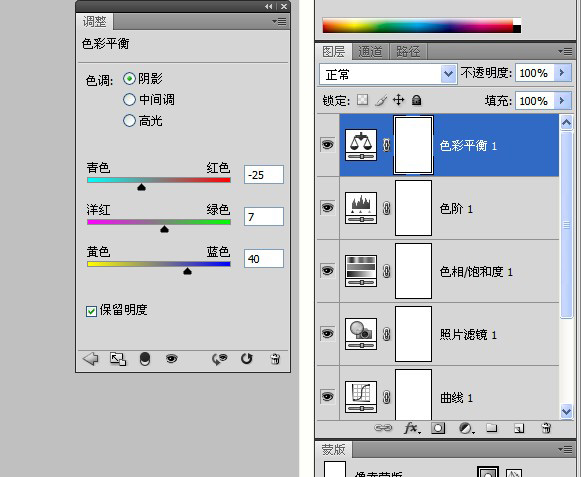View the previous adjustment state
The image size is (581, 477).
[219, 359]
